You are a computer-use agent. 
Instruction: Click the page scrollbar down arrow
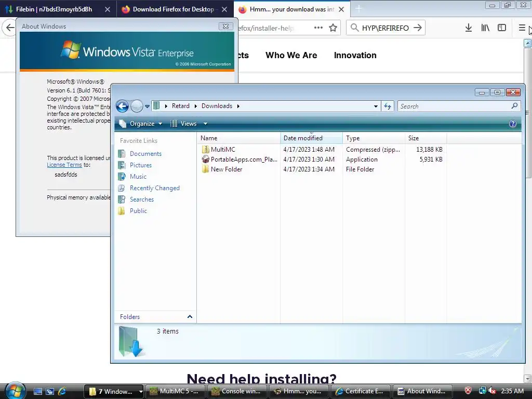[527, 378]
